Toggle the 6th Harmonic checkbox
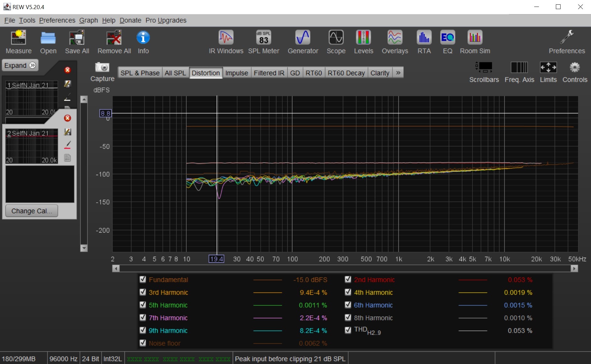591x364 pixels. [x=348, y=305]
